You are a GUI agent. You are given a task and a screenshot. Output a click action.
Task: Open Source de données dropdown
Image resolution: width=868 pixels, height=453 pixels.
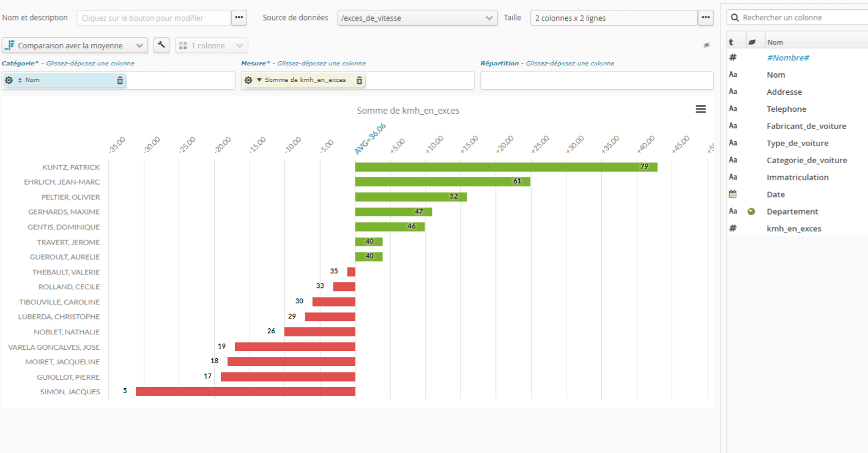pyautogui.click(x=418, y=18)
